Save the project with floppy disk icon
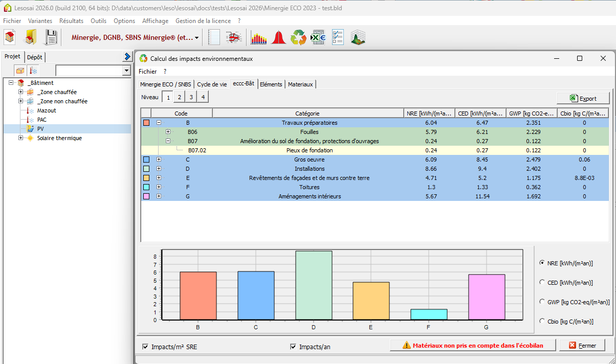The height and width of the screenshot is (364, 616). (x=51, y=37)
